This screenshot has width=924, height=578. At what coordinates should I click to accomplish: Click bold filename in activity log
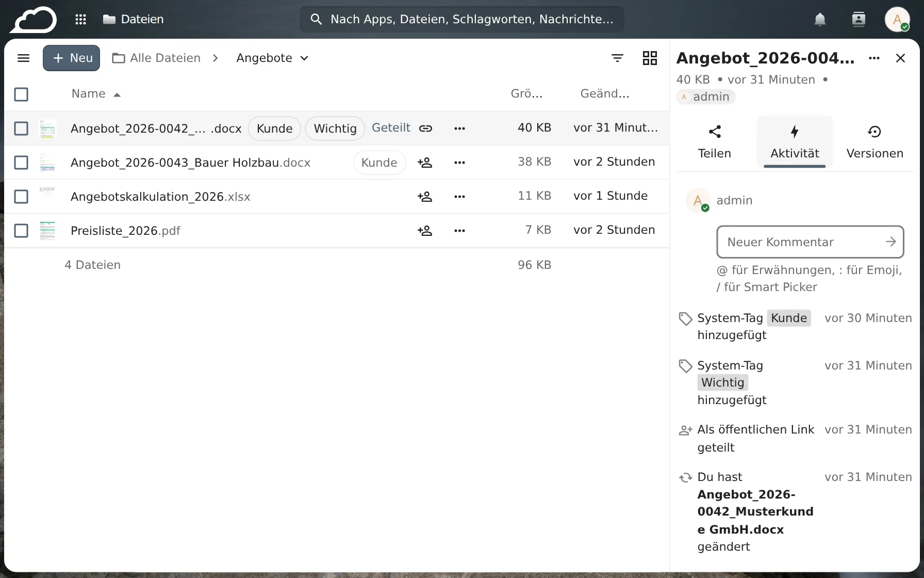(755, 511)
